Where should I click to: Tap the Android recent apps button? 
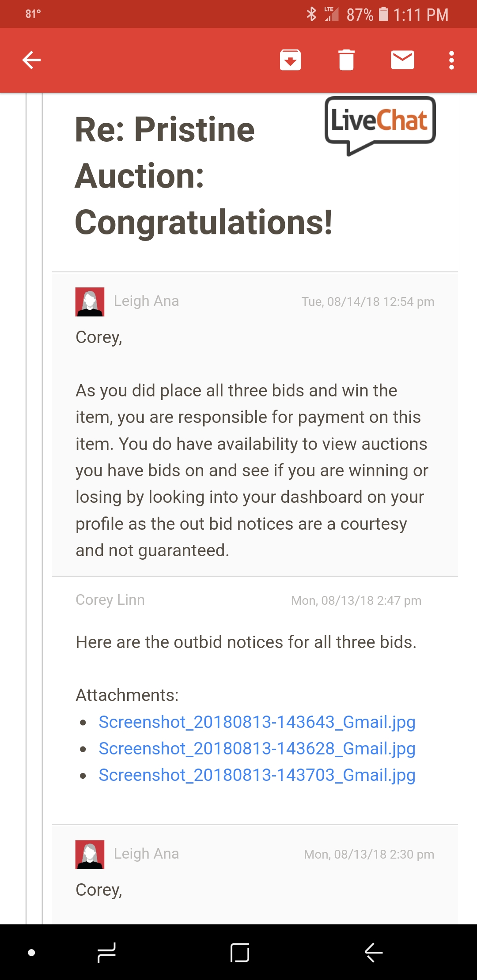(x=106, y=953)
